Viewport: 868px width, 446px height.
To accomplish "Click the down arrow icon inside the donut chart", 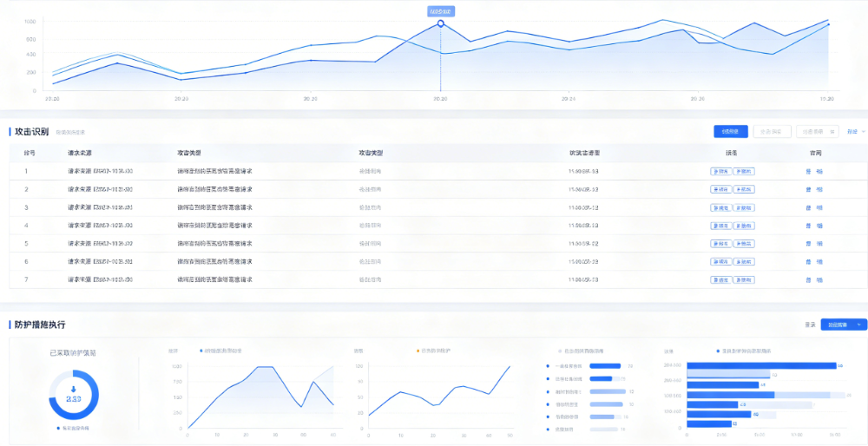I will tap(73, 390).
